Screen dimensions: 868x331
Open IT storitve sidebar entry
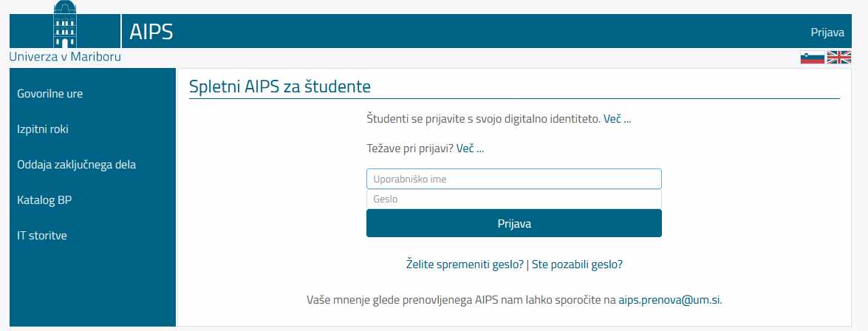coord(42,236)
